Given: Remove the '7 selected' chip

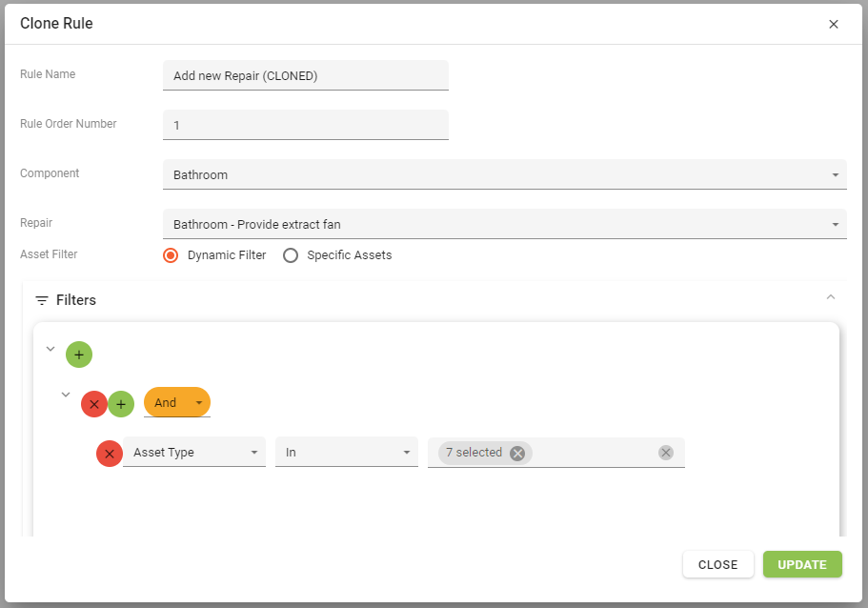Looking at the screenshot, I should pyautogui.click(x=517, y=454).
